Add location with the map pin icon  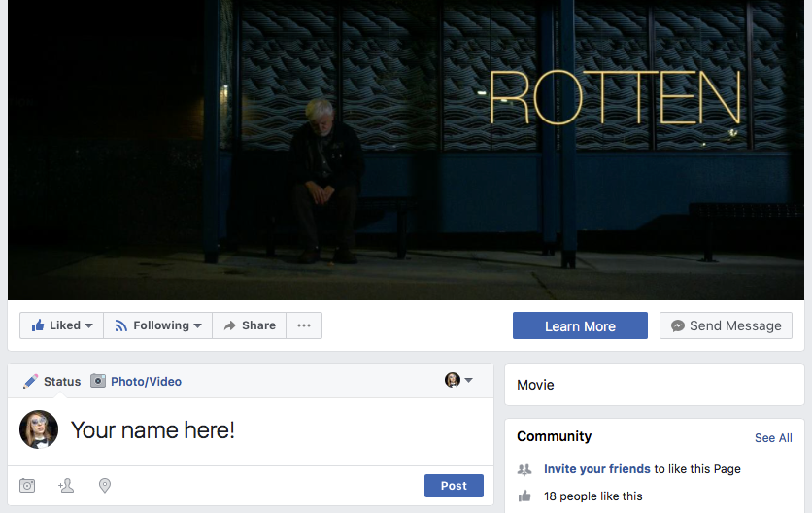(105, 486)
